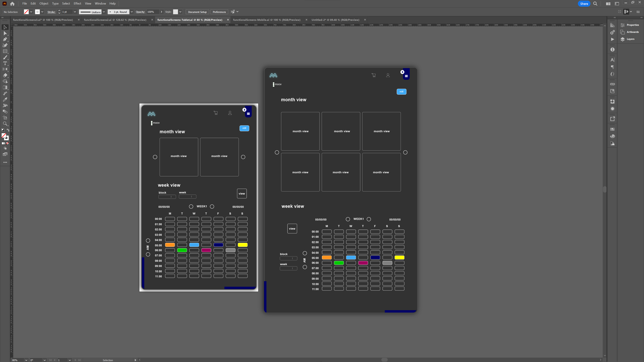Open the Color Guide panel icon
The image size is (644, 362).
click(612, 143)
